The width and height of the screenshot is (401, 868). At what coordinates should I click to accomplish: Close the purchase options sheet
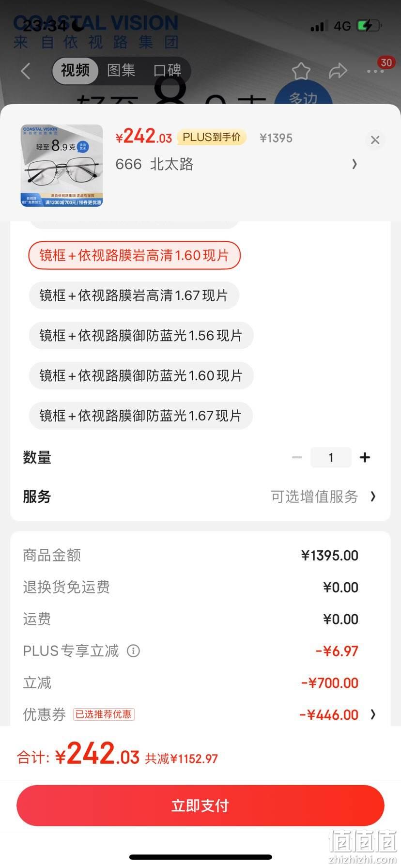point(375,140)
